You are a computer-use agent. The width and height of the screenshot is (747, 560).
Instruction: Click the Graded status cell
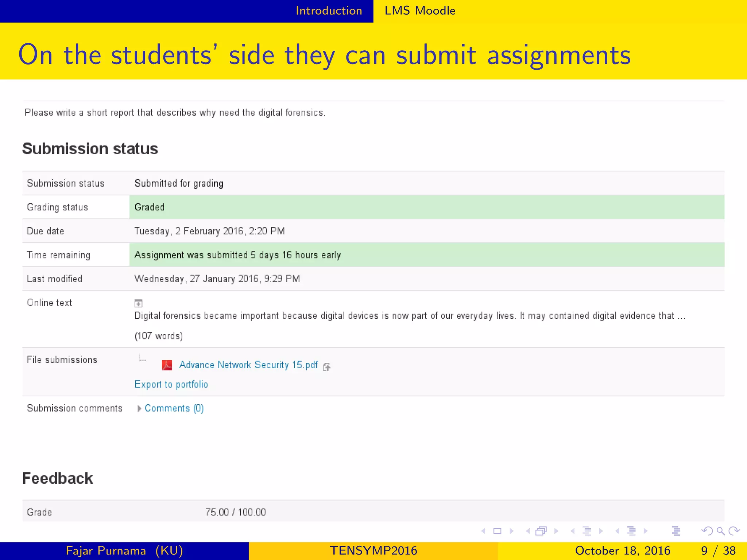427,207
